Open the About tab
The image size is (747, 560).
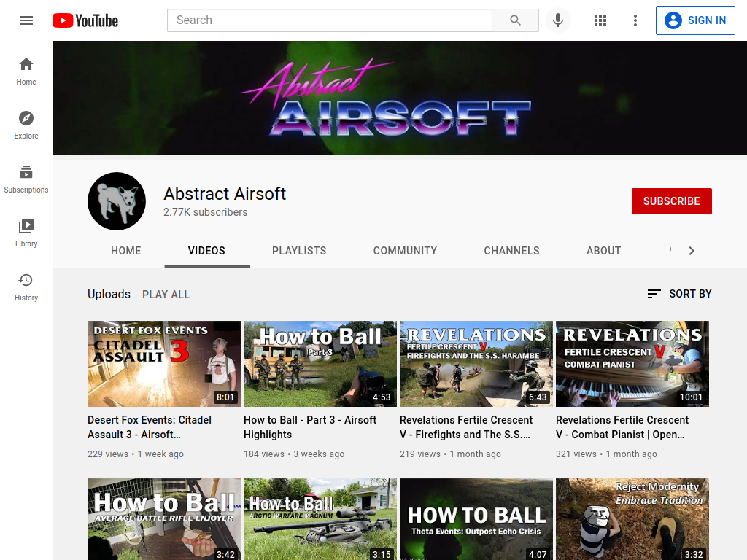pyautogui.click(x=603, y=251)
